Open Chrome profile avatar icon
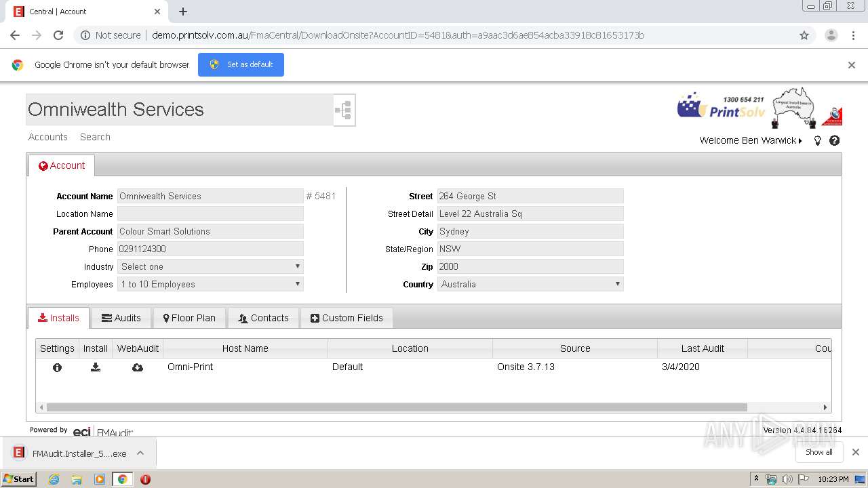Screen dimensions: 868x488 [x=831, y=35]
